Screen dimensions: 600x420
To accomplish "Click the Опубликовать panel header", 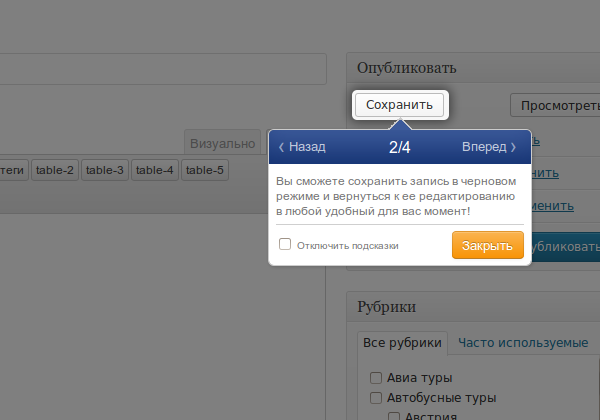I will (473, 68).
